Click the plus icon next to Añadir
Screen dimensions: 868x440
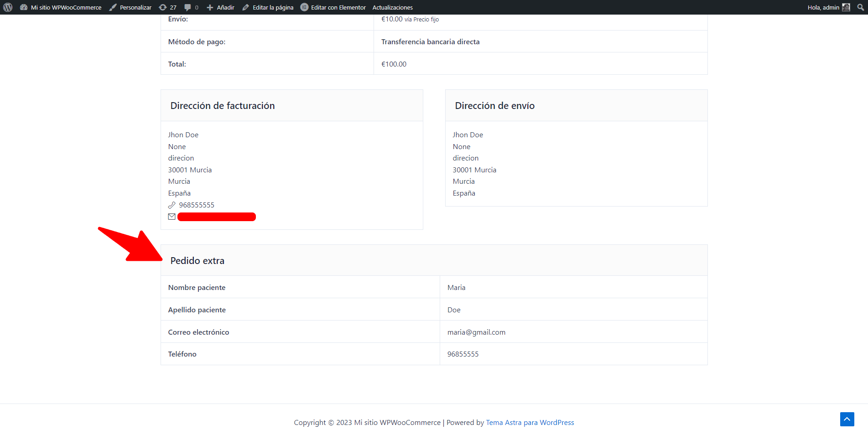click(x=210, y=7)
